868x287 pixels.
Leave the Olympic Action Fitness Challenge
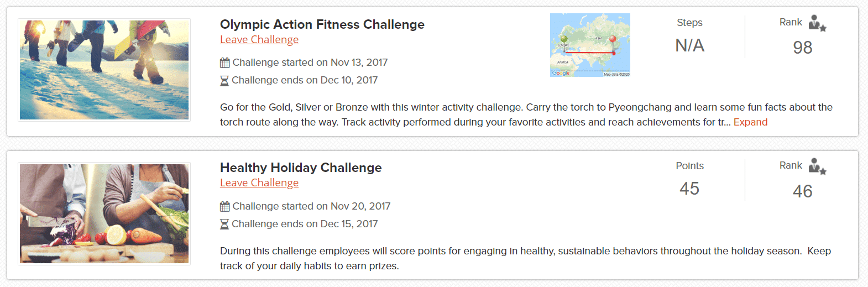259,40
